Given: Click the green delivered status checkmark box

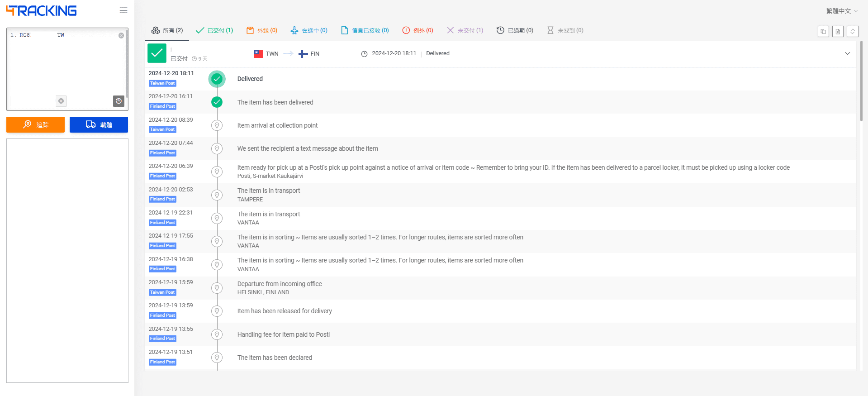Looking at the screenshot, I should point(157,53).
